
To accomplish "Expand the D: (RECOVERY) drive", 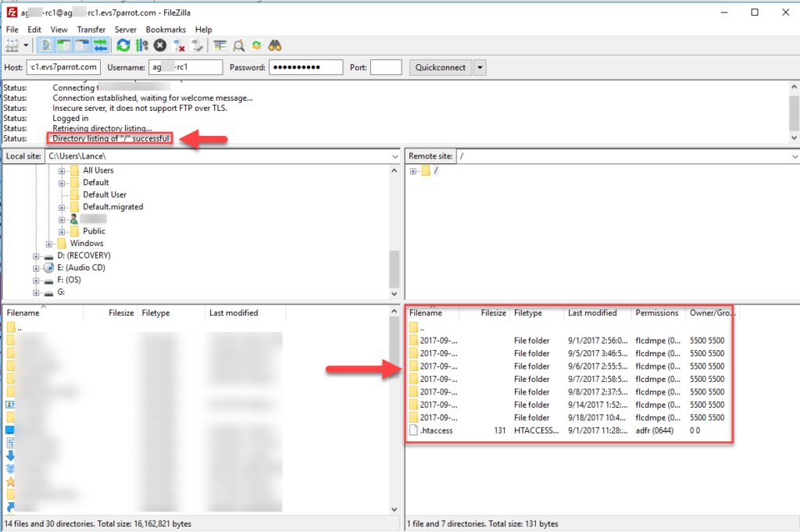I will tap(36, 256).
